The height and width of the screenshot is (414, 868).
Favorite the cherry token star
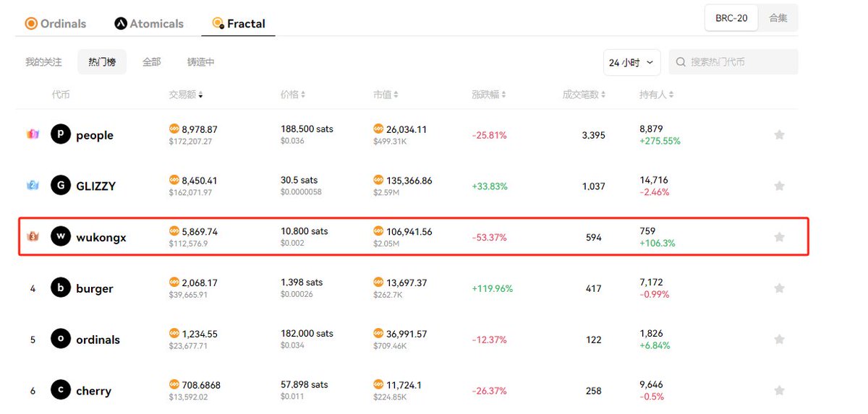(779, 391)
